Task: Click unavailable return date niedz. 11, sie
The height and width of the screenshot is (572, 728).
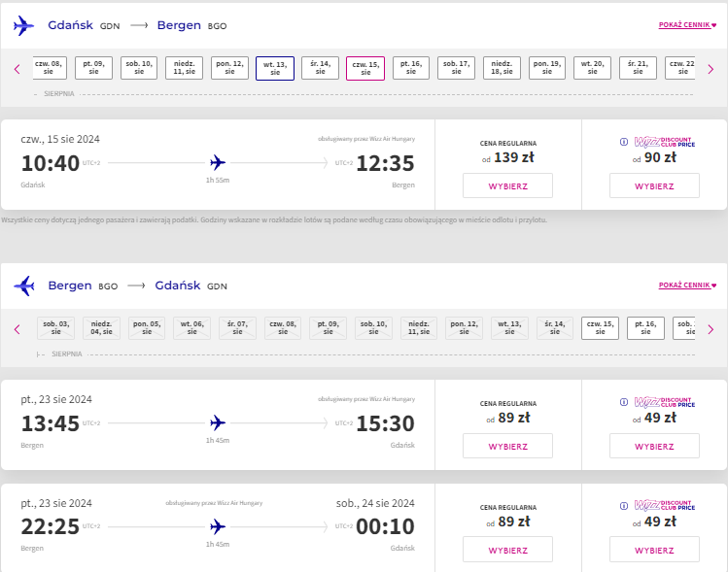Action: [x=418, y=328]
